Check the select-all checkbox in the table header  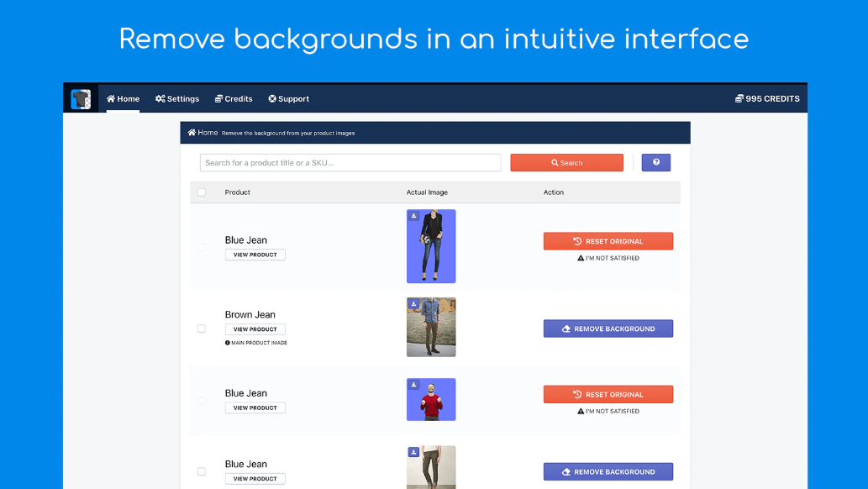[202, 192]
